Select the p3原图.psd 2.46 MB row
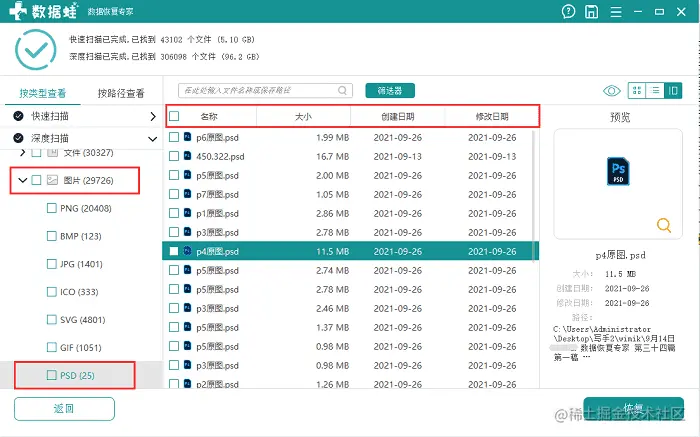The width and height of the screenshot is (700, 437). 350,308
